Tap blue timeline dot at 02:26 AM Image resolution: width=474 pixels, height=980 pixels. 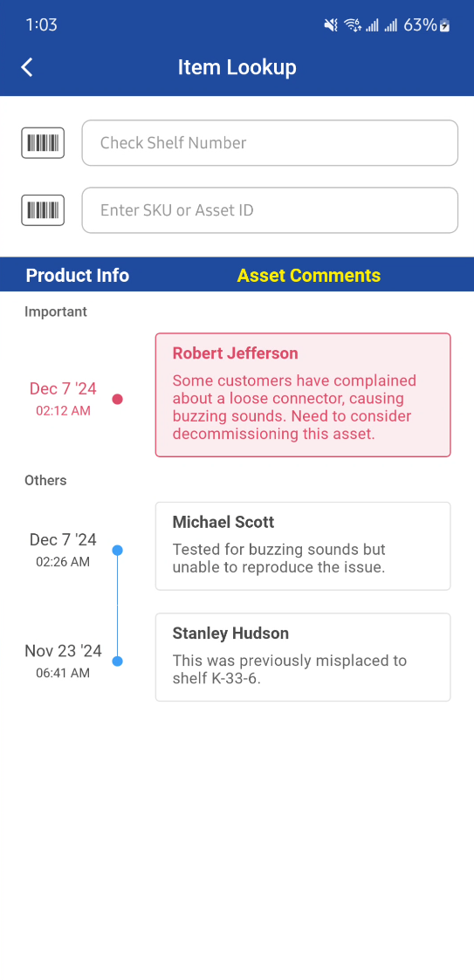(117, 550)
